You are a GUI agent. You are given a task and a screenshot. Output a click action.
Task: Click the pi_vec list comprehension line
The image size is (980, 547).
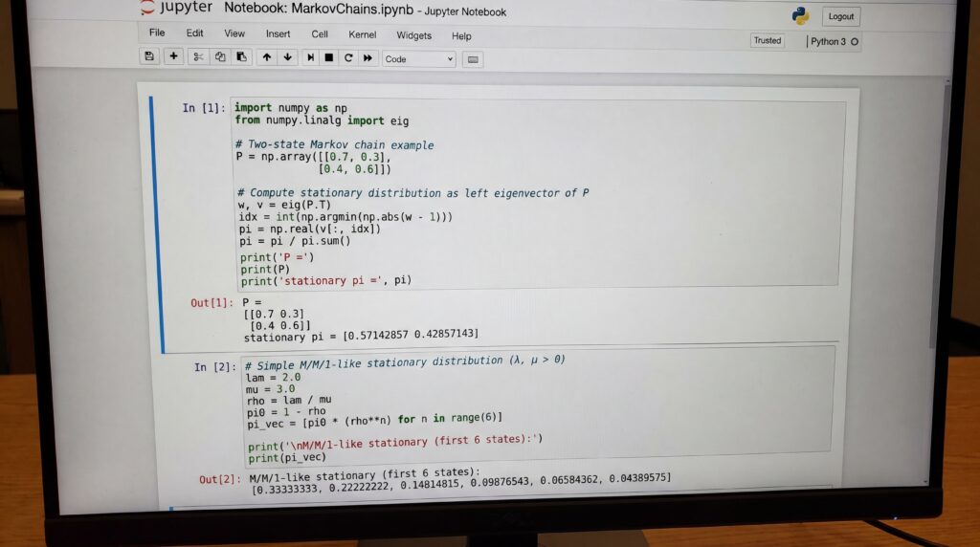tap(375, 420)
